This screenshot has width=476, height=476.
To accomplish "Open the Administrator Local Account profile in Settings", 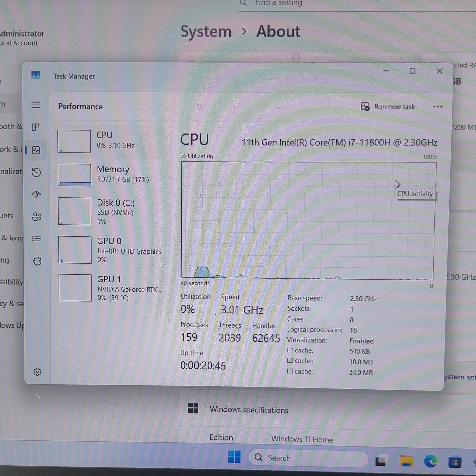I will 22,38.
